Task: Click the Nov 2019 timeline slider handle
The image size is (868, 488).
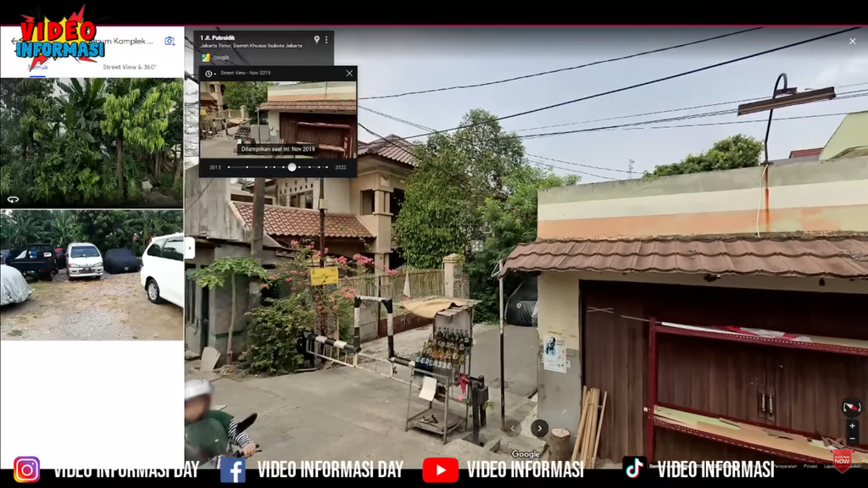Action: click(x=292, y=168)
